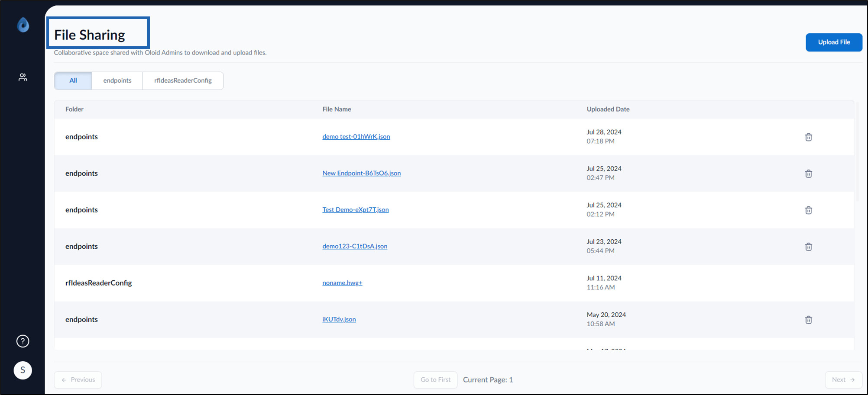Switch to the endpoints filter tab
Image resolution: width=868 pixels, height=395 pixels.
click(117, 80)
